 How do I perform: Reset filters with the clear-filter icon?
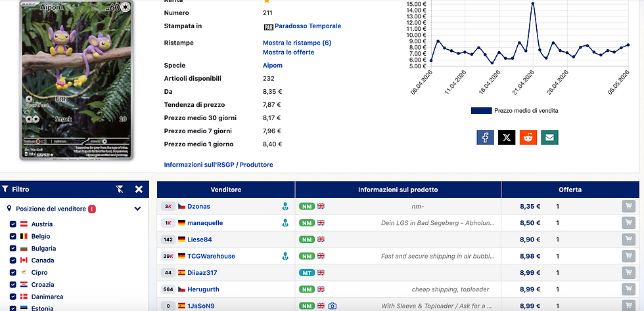click(x=120, y=189)
